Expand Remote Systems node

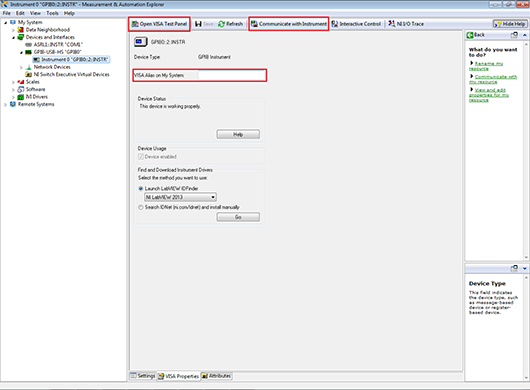tap(5, 104)
